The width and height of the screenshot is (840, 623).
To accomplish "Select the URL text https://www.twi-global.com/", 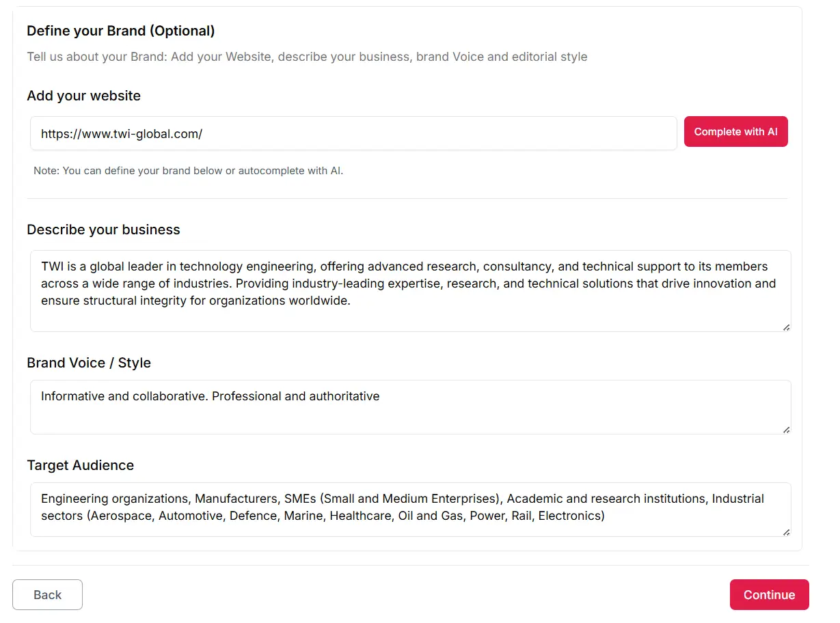I will tap(121, 134).
